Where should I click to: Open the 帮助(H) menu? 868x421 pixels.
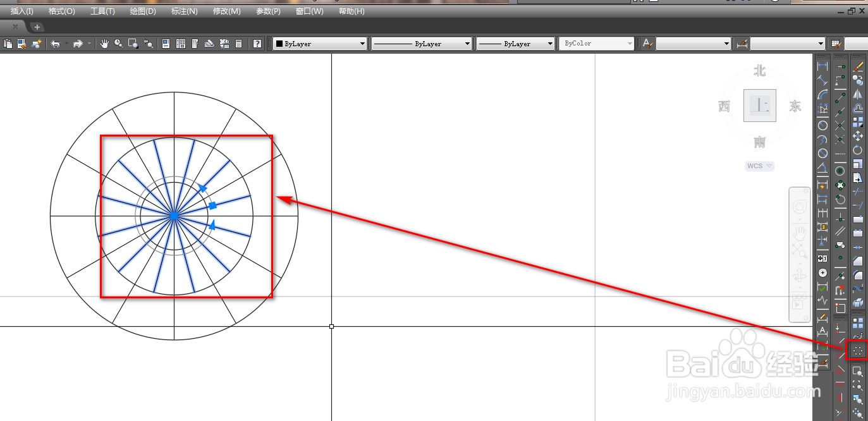click(351, 11)
